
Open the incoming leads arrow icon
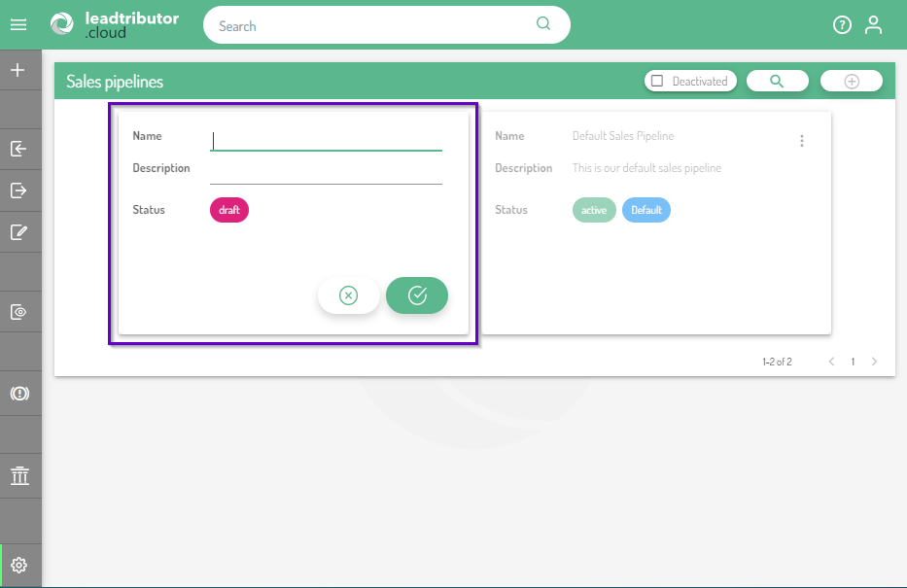18,149
